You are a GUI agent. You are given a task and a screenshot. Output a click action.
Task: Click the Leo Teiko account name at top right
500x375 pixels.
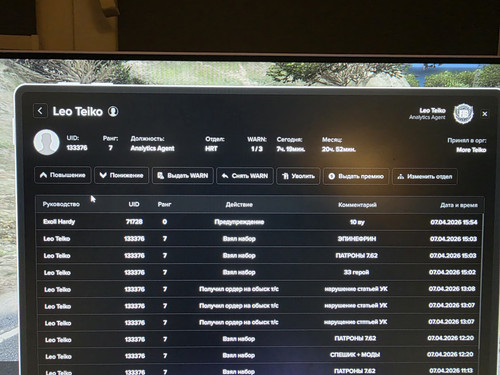click(432, 110)
